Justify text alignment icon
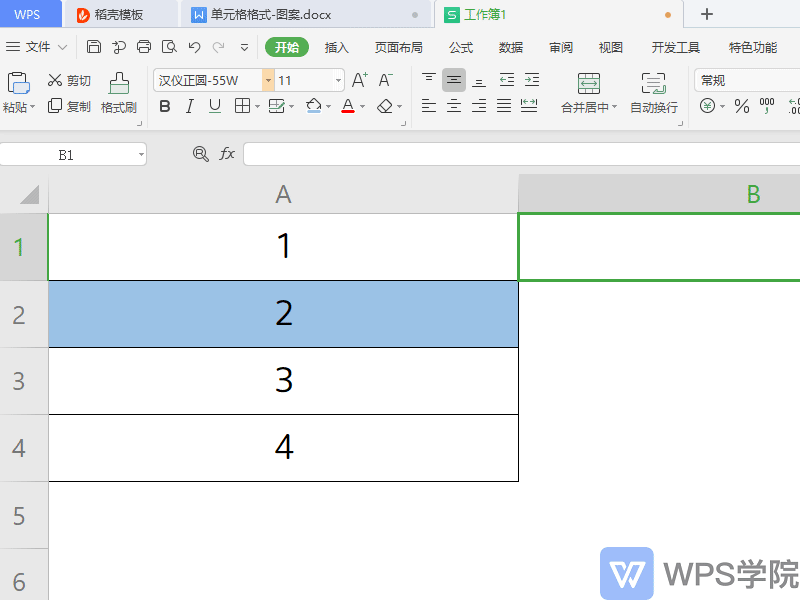Viewport: 800px width, 600px height. pos(504,106)
